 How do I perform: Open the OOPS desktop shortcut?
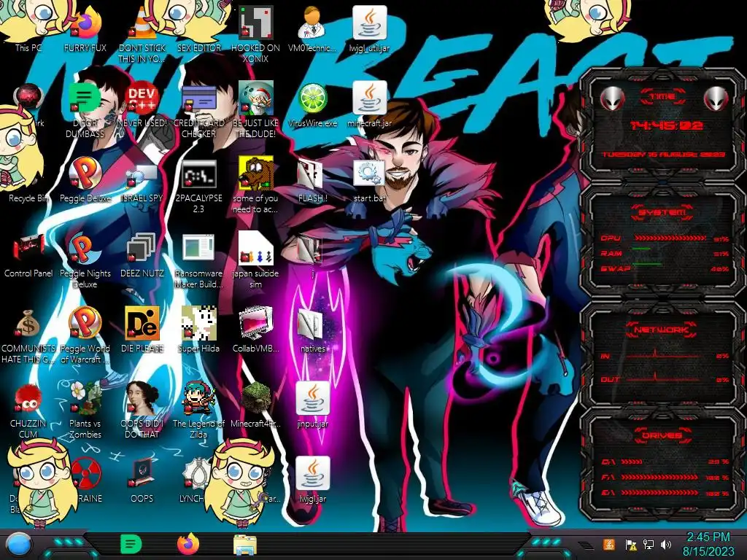[142, 481]
